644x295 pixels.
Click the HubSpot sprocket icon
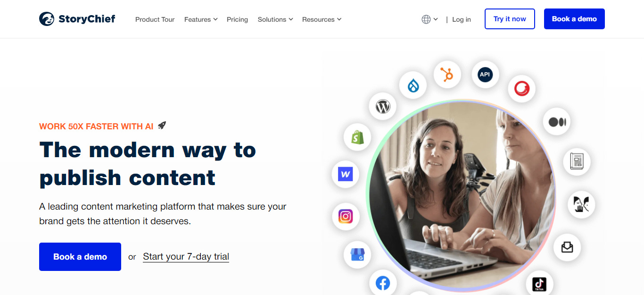click(447, 75)
